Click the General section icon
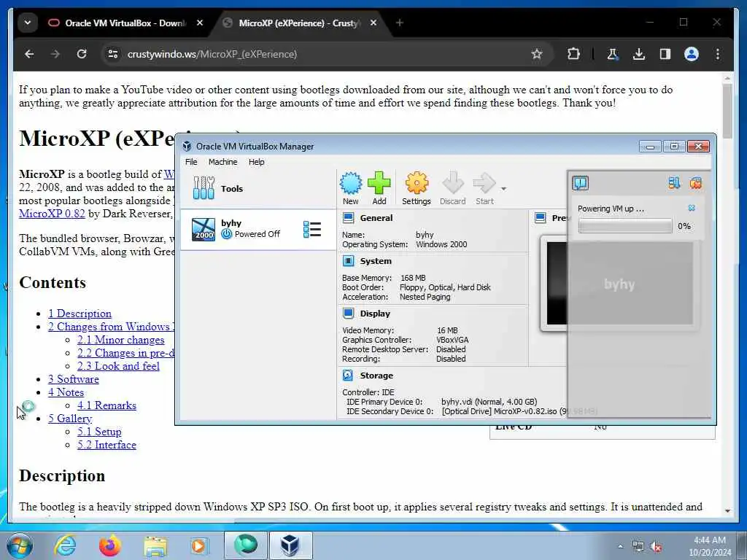 pyautogui.click(x=348, y=217)
